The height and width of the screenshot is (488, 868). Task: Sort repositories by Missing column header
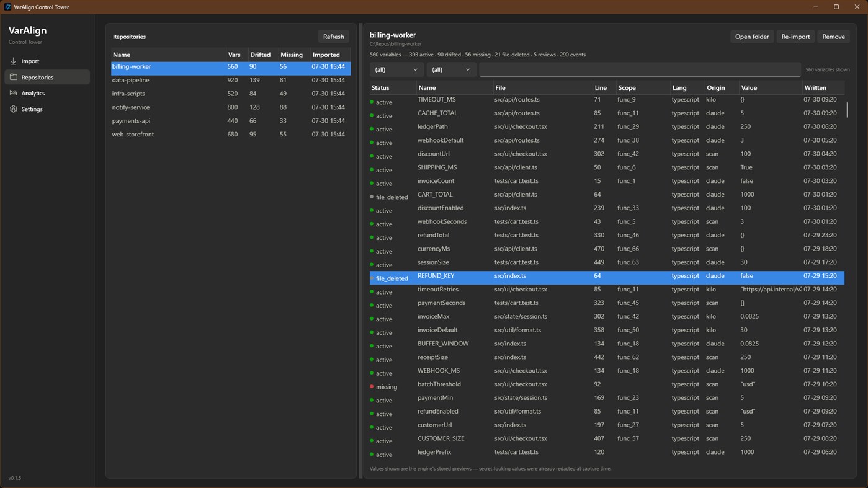point(293,55)
